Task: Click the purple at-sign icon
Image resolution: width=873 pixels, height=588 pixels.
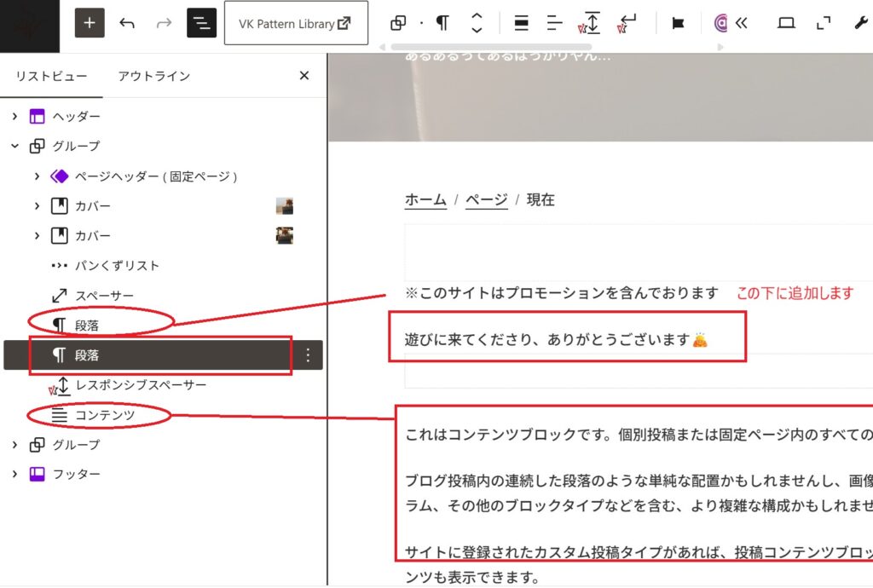Action: (x=720, y=23)
